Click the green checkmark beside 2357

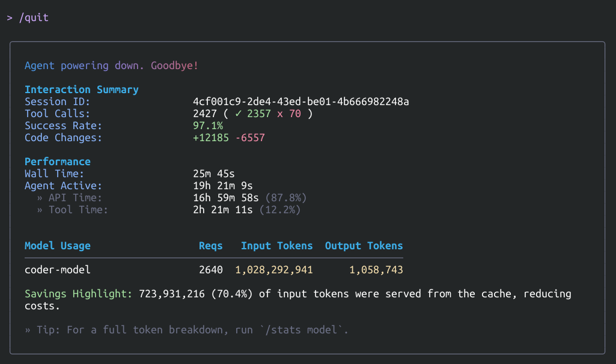(238, 114)
